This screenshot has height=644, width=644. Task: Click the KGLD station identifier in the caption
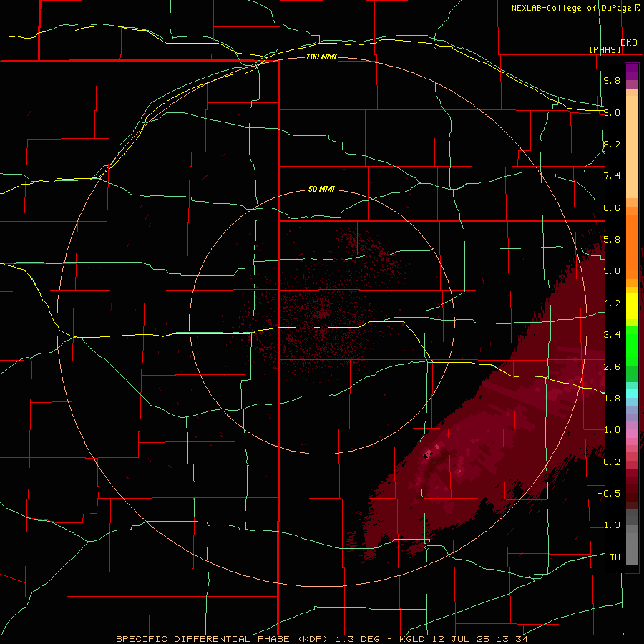click(x=414, y=639)
